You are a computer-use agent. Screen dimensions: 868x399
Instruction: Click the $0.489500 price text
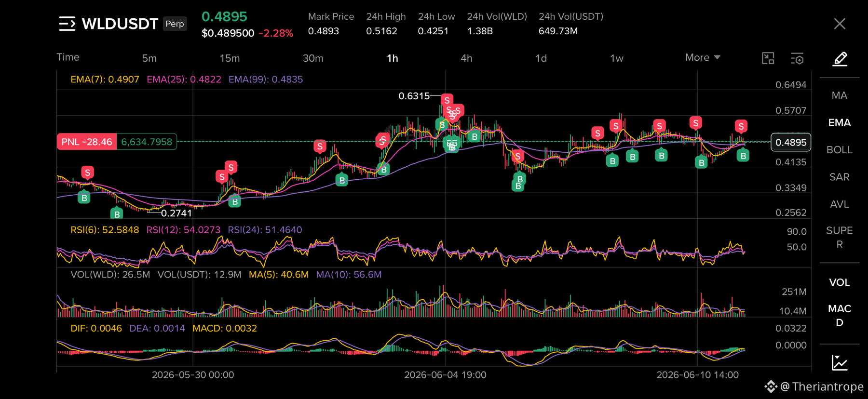(228, 33)
